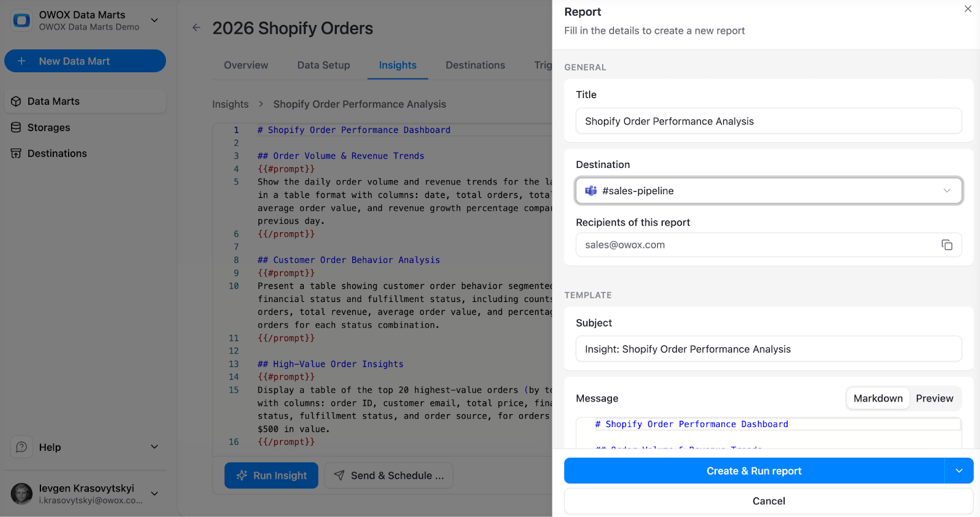Expand the Create & Run report dropdown arrow
The width and height of the screenshot is (980, 517).
959,470
